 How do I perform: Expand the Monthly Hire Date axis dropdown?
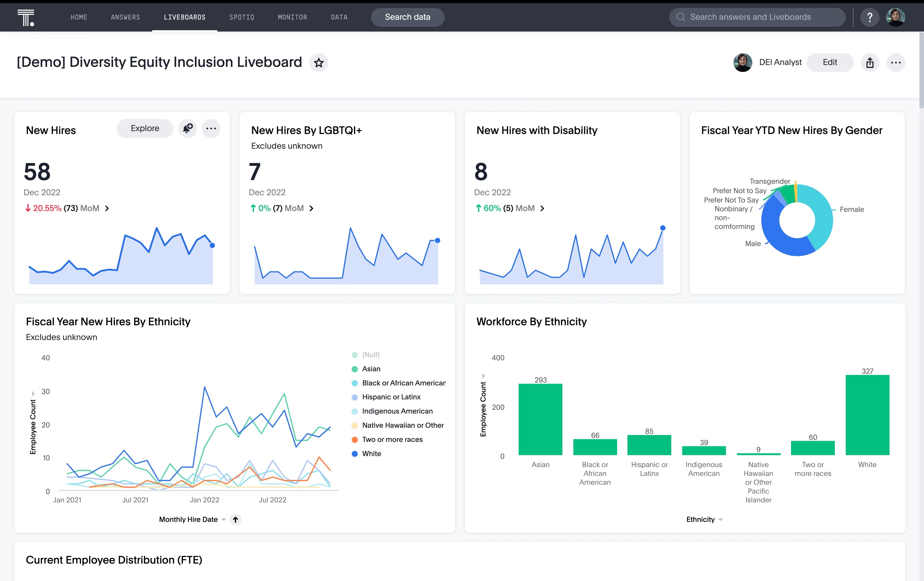pos(224,519)
